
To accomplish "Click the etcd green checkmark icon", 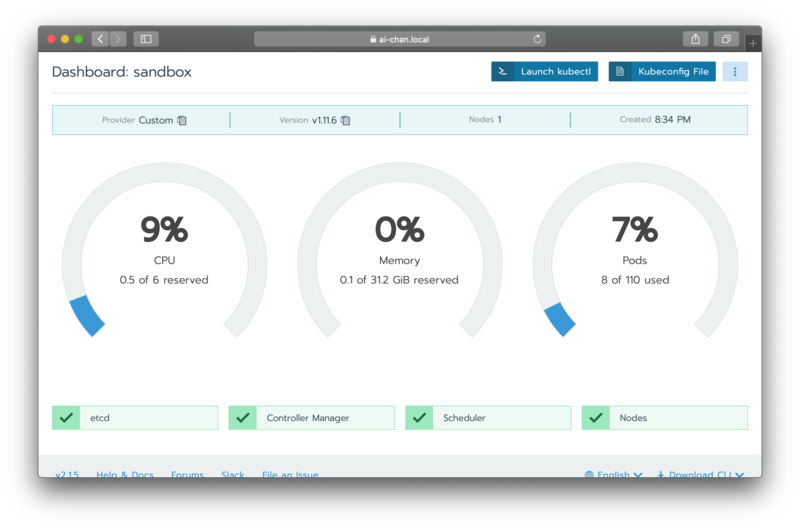I will pyautogui.click(x=66, y=418).
